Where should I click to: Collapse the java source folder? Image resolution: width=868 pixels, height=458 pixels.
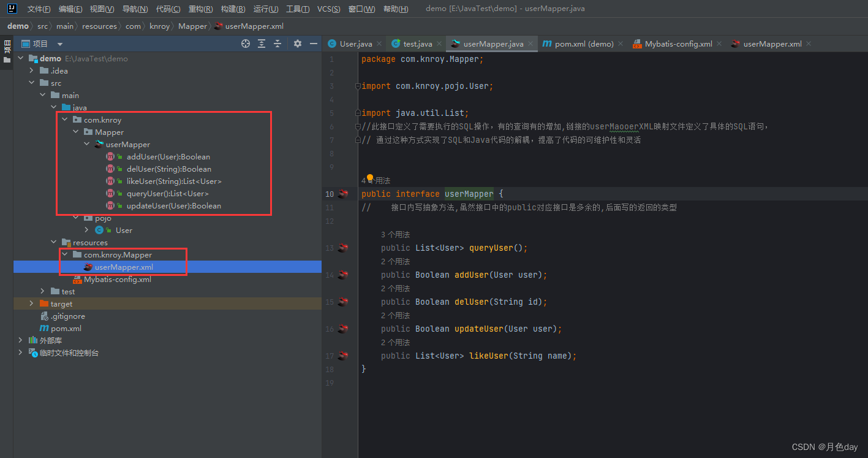coord(54,107)
